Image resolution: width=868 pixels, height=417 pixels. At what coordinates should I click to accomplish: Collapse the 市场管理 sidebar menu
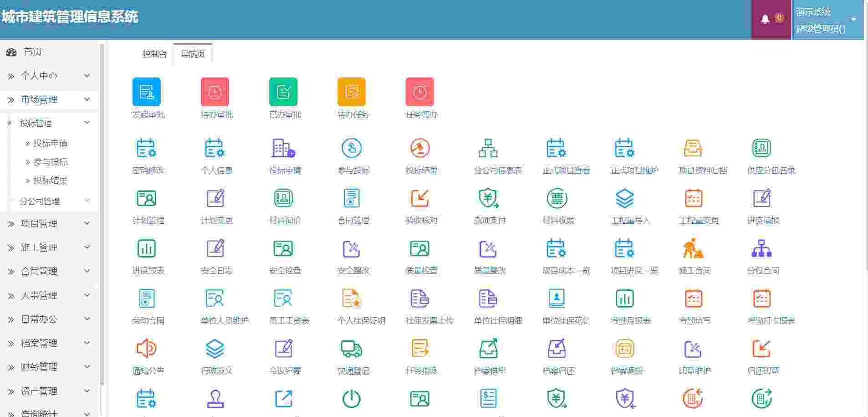point(49,99)
